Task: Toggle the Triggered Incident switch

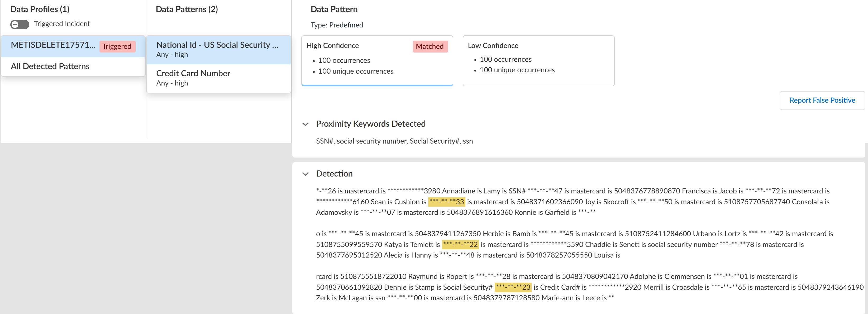Action: pos(20,24)
